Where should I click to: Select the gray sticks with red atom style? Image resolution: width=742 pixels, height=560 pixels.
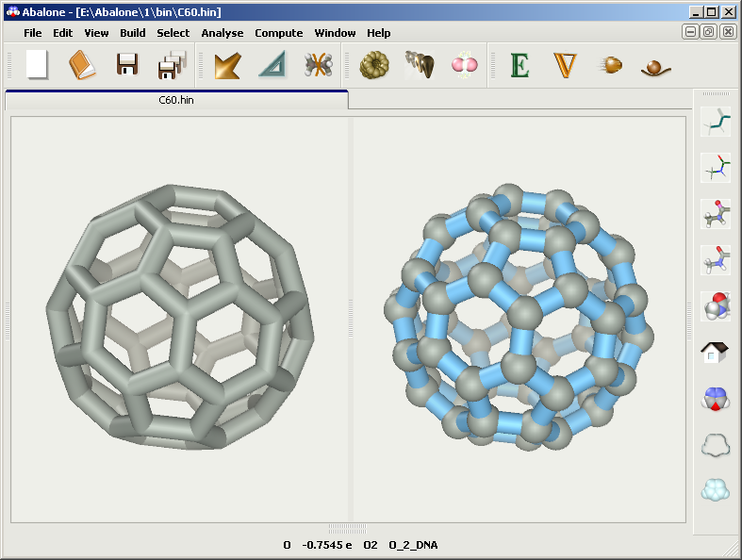click(716, 260)
